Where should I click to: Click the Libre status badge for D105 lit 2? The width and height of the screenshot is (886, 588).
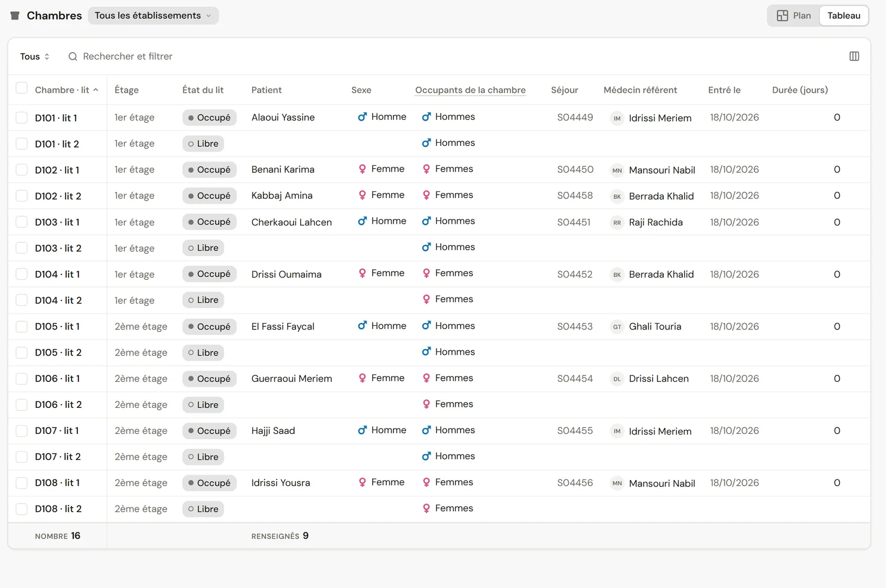point(203,352)
